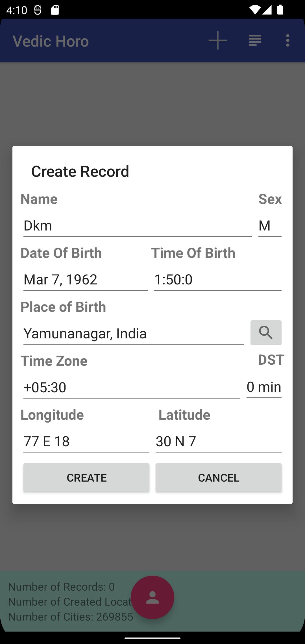Screen dimensions: 305x644
Task: Open the Date Of Birth picker
Action: point(86,280)
